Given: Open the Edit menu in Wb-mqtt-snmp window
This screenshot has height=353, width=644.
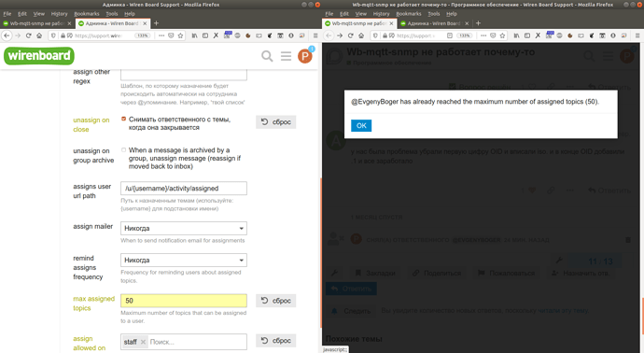Looking at the screenshot, I should (x=344, y=14).
